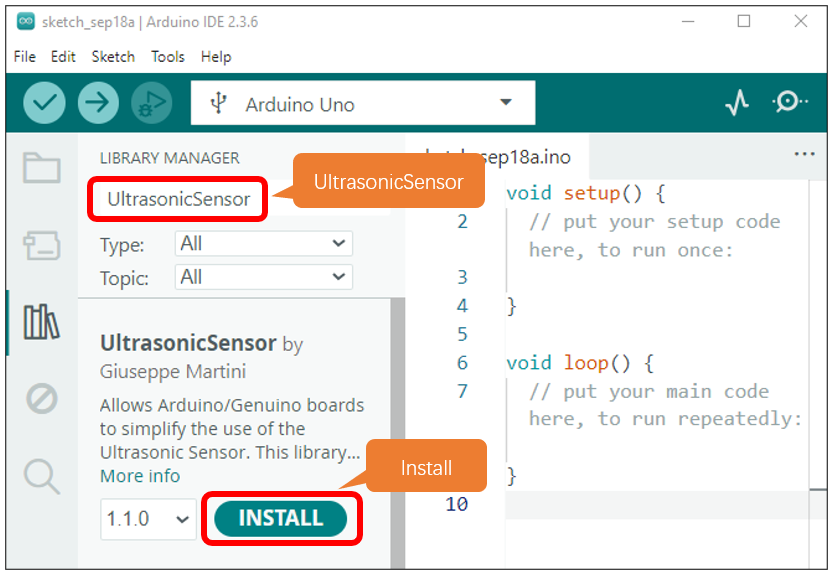Click the INSTALL button for UltrasonicSensor
833x575 pixels.
click(x=280, y=518)
